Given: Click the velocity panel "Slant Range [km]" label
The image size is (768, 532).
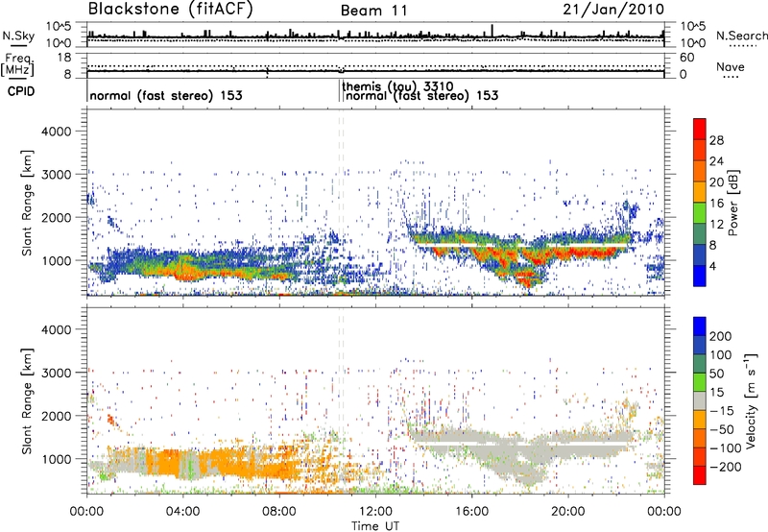Looking at the screenshot, I should [27, 401].
